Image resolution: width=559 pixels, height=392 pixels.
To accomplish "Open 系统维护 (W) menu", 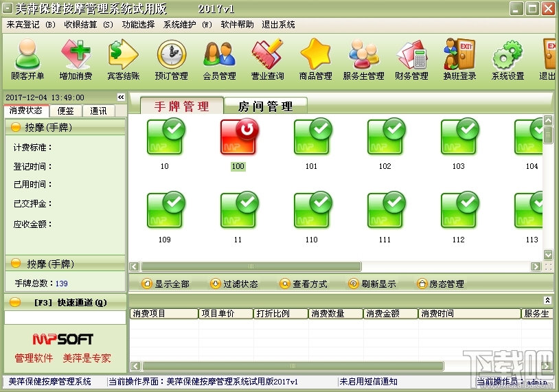I will [x=187, y=25].
